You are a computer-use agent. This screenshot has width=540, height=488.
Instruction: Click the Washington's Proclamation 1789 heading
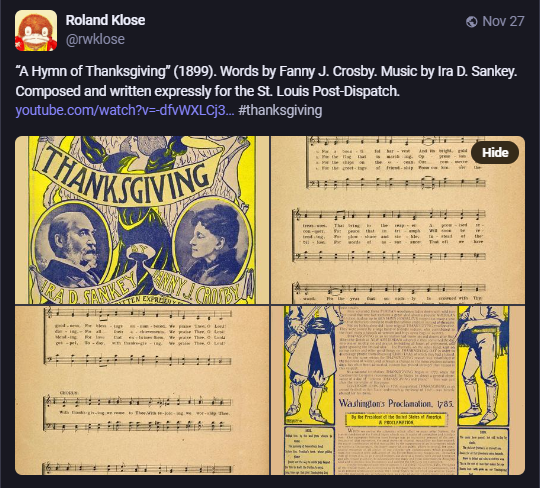(x=396, y=403)
